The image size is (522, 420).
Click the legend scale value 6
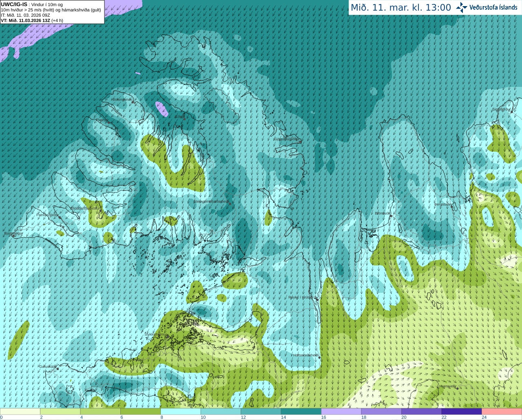[122, 417]
